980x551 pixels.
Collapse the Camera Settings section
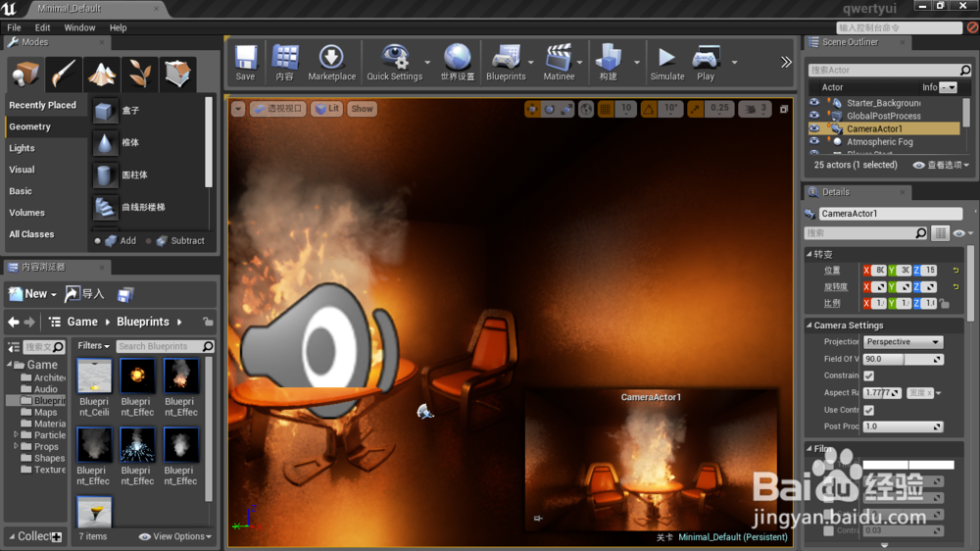pyautogui.click(x=808, y=326)
